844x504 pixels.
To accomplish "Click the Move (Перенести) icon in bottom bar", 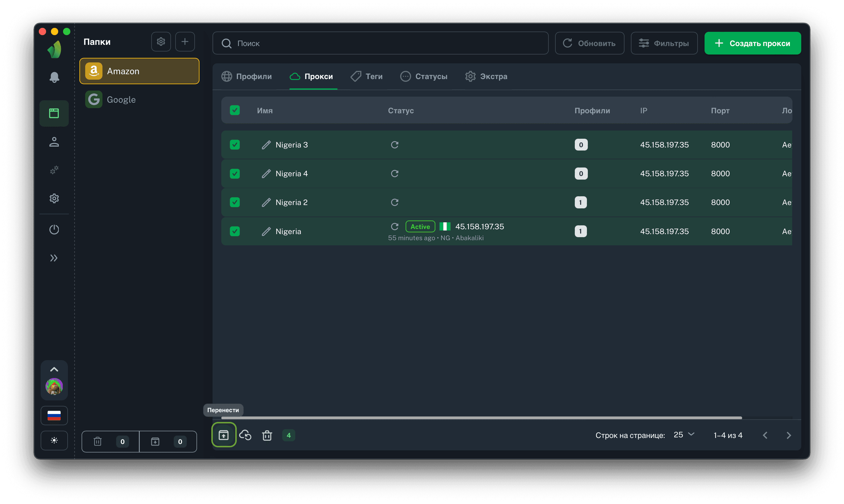I will (x=224, y=435).
